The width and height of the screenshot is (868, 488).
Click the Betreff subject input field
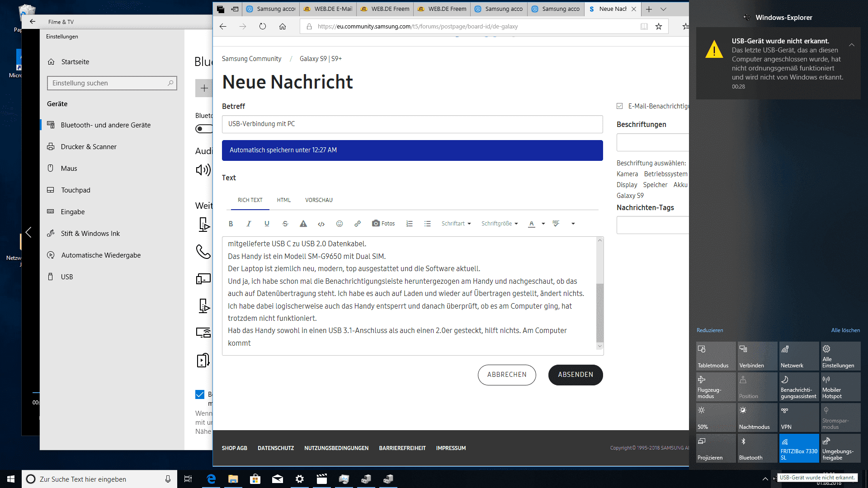coord(412,124)
